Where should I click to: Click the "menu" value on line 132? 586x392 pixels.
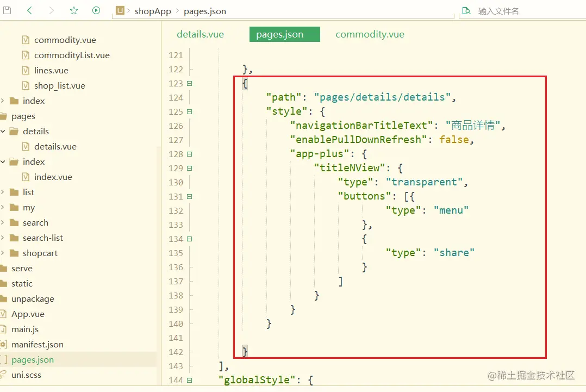tap(451, 211)
